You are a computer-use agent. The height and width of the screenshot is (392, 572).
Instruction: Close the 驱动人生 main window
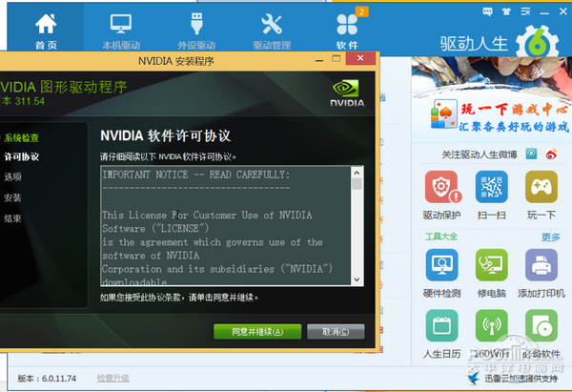click(563, 11)
